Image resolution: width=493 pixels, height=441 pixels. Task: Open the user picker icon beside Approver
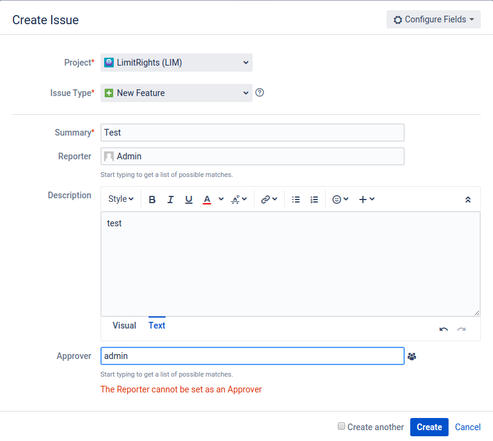point(412,356)
